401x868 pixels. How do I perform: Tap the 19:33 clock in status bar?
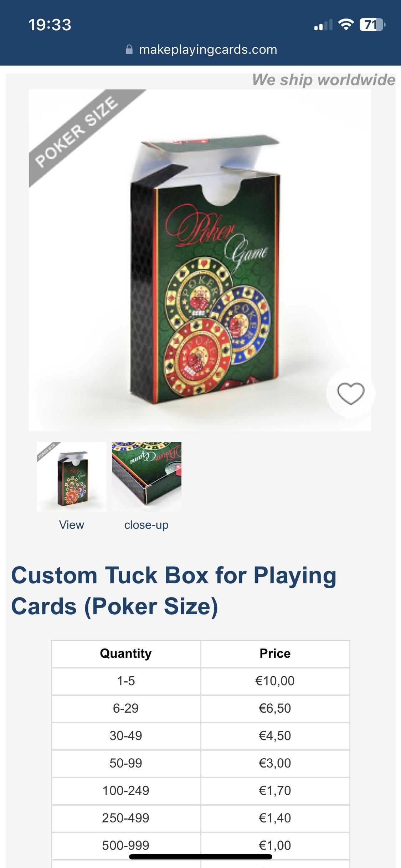click(x=50, y=25)
